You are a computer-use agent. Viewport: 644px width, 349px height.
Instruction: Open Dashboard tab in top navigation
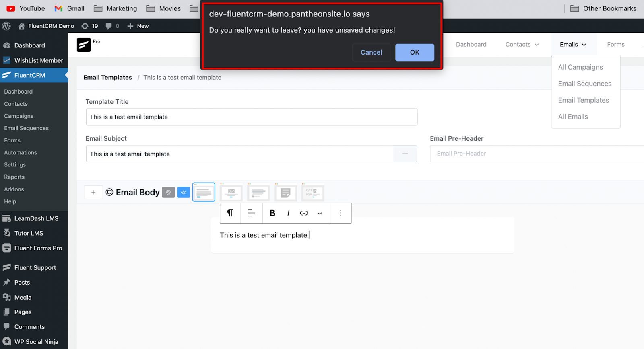click(471, 45)
